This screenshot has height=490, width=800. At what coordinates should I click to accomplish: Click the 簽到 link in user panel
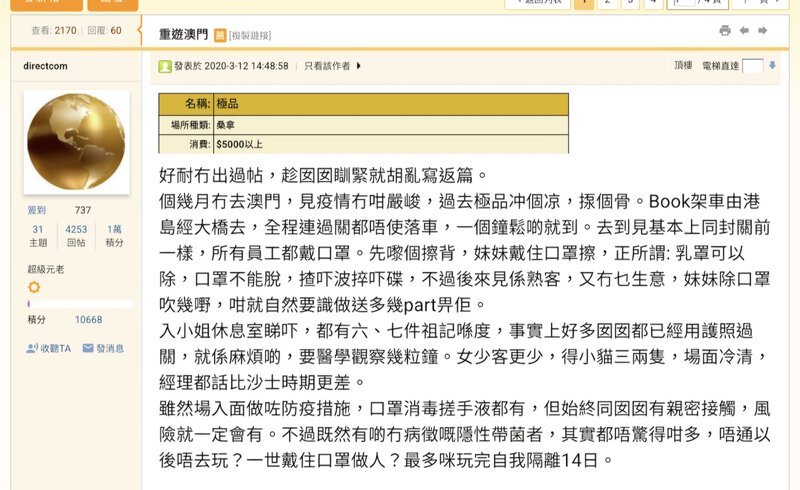[37, 210]
